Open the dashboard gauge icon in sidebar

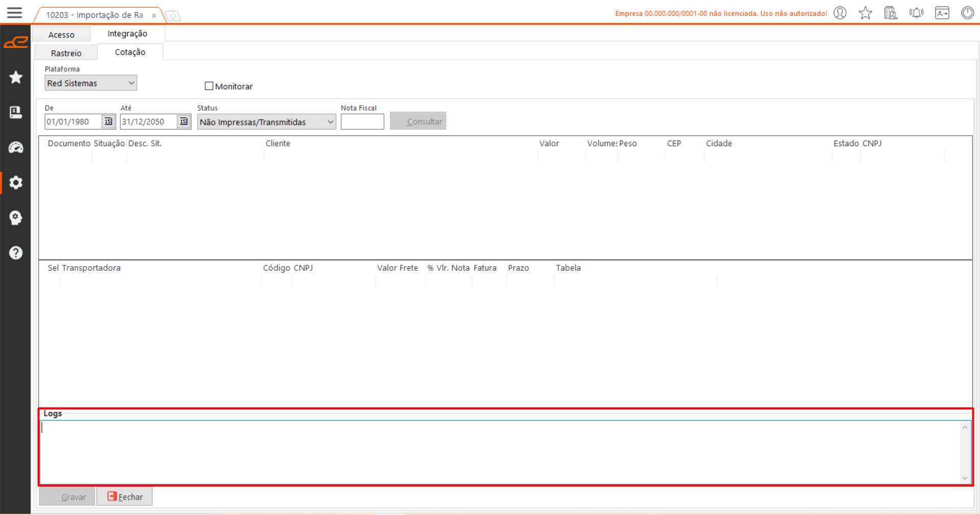tap(16, 148)
